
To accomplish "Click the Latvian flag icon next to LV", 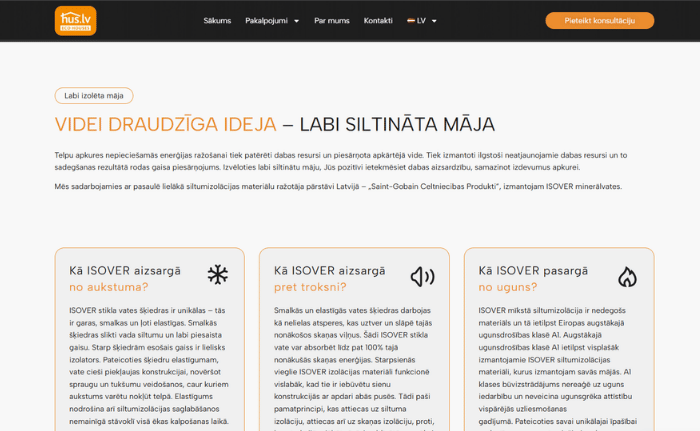I will tap(411, 21).
